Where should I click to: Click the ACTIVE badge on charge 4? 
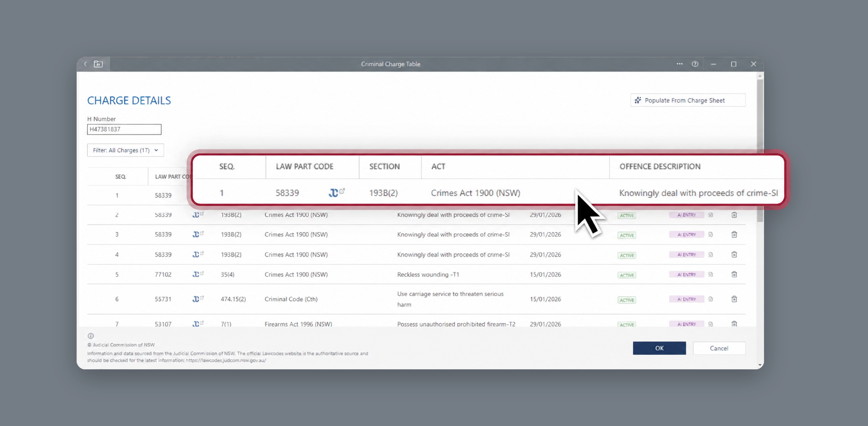[x=627, y=255]
